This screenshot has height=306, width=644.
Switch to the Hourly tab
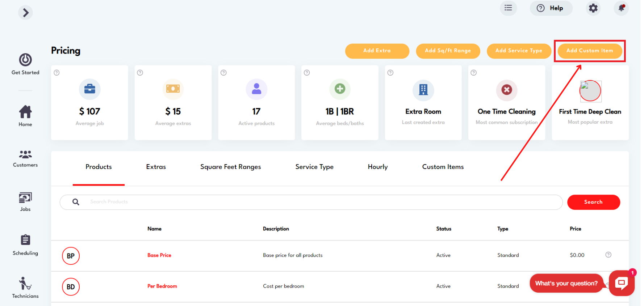[378, 167]
